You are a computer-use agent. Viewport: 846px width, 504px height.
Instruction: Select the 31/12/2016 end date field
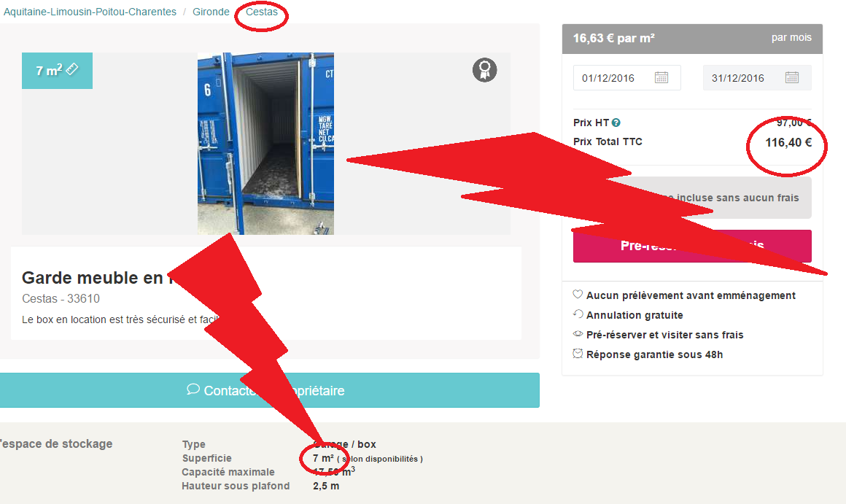coord(757,78)
